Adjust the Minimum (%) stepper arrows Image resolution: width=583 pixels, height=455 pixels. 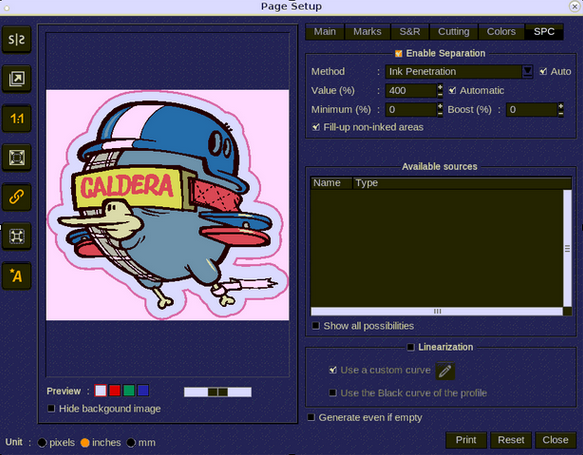(x=440, y=109)
